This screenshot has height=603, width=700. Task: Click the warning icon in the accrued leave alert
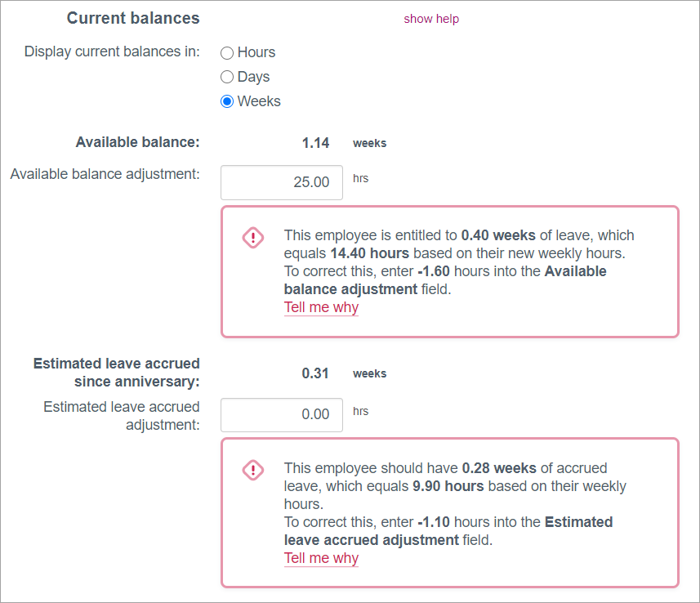(253, 471)
